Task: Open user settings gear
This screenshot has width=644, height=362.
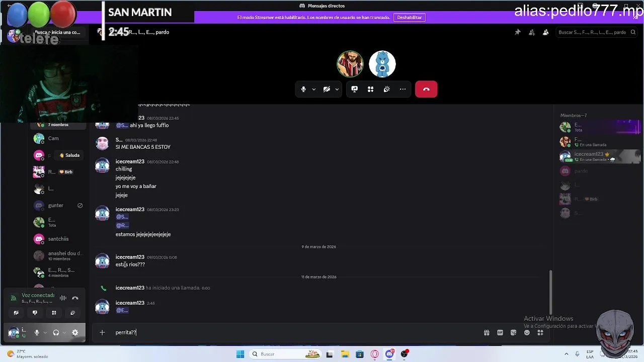Action: pos(75,332)
